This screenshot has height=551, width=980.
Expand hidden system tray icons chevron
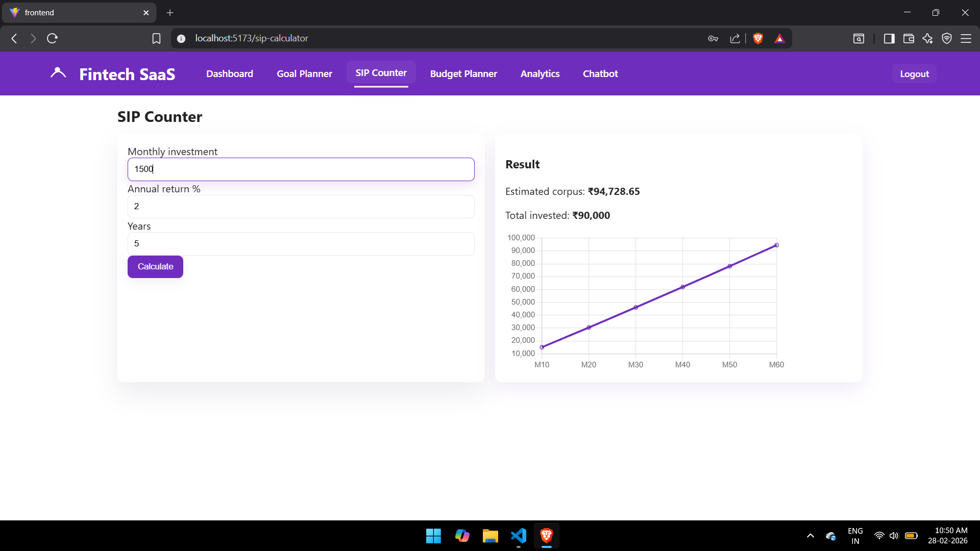(x=811, y=536)
